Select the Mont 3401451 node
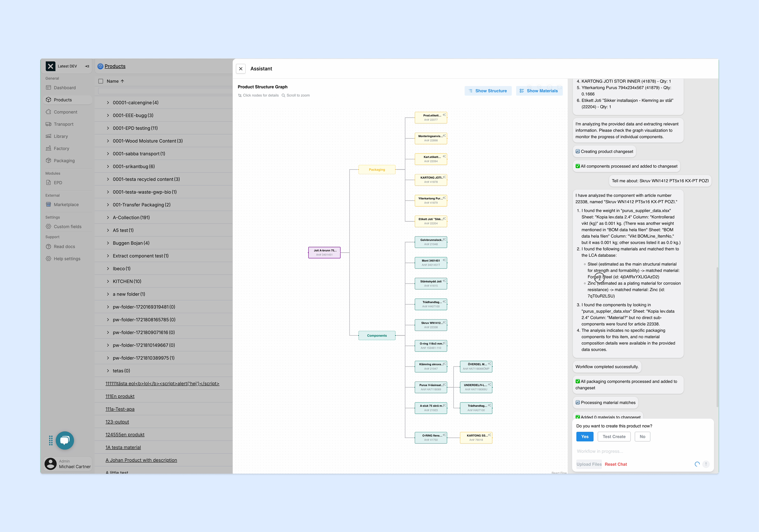 pos(431,263)
